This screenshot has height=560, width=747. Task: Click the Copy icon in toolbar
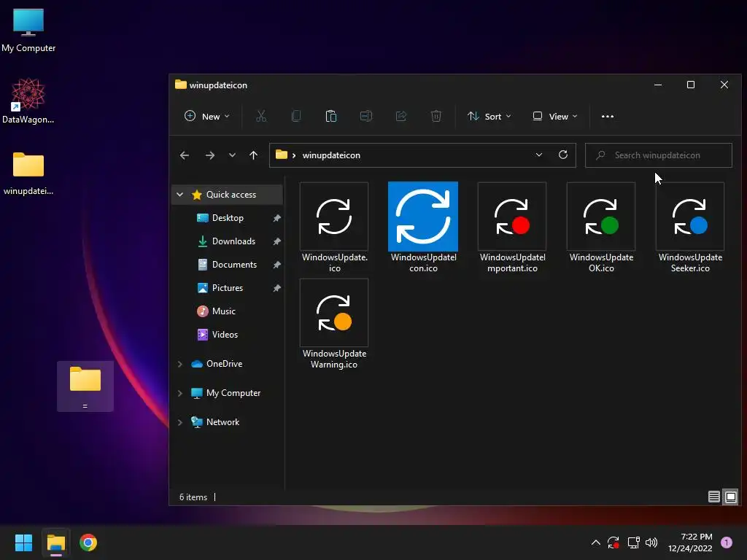296,116
